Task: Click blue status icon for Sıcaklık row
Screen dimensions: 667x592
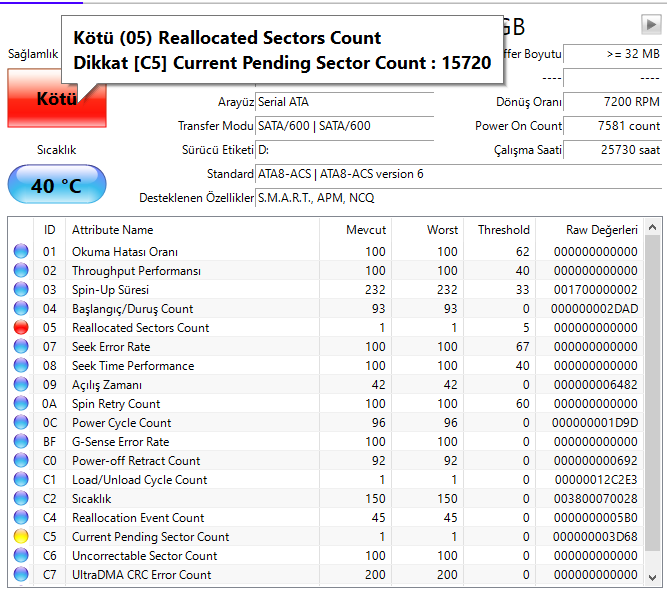Action: (x=21, y=498)
